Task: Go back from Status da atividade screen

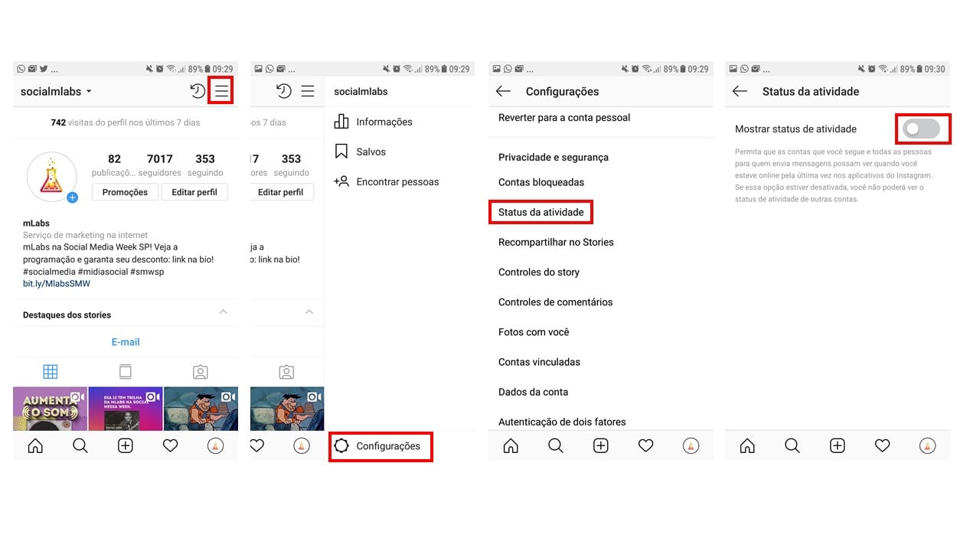Action: pos(740,91)
